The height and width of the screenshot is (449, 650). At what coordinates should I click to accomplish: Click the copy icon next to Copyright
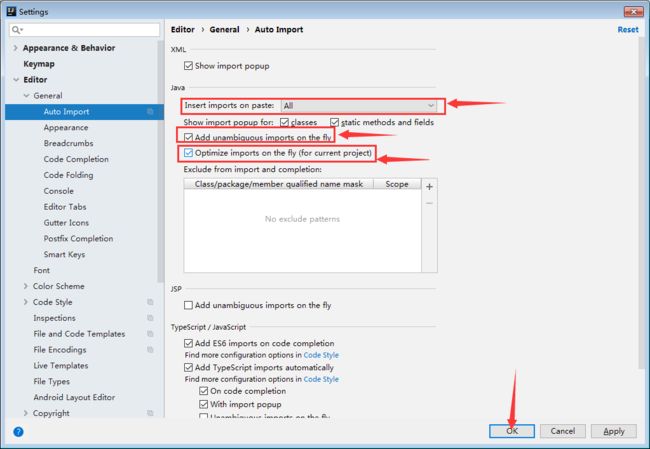tap(150, 413)
